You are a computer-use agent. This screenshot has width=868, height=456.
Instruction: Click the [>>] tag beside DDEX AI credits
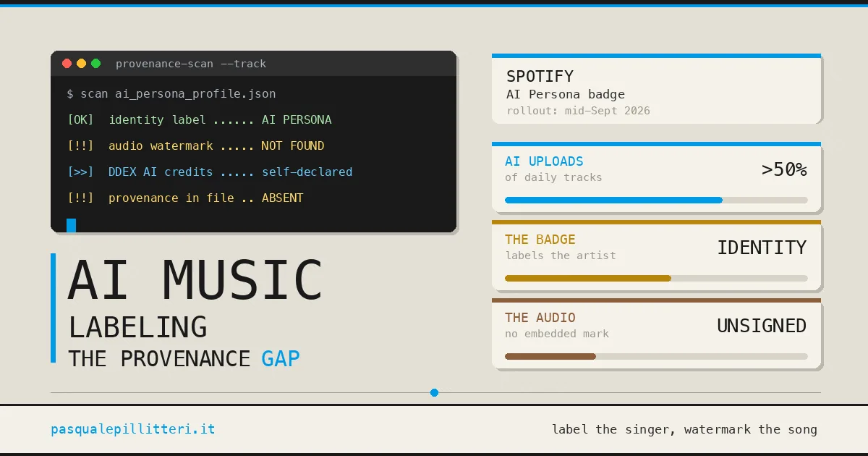coord(80,172)
